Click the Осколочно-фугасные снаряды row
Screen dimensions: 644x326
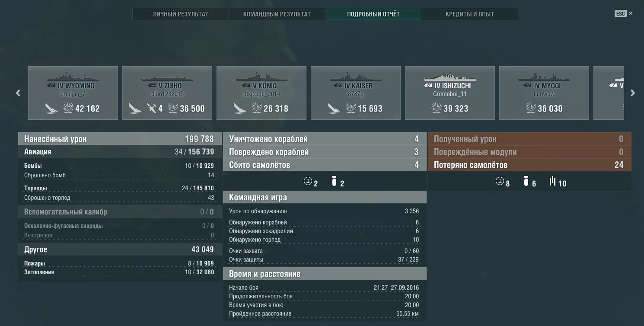point(120,226)
